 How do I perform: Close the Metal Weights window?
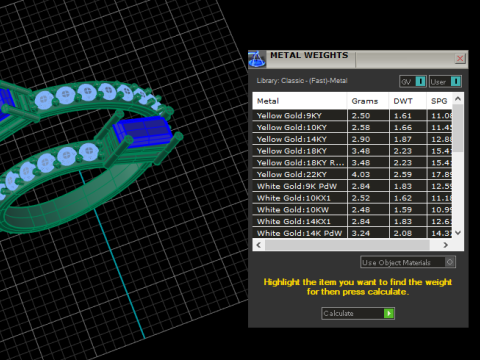460,59
